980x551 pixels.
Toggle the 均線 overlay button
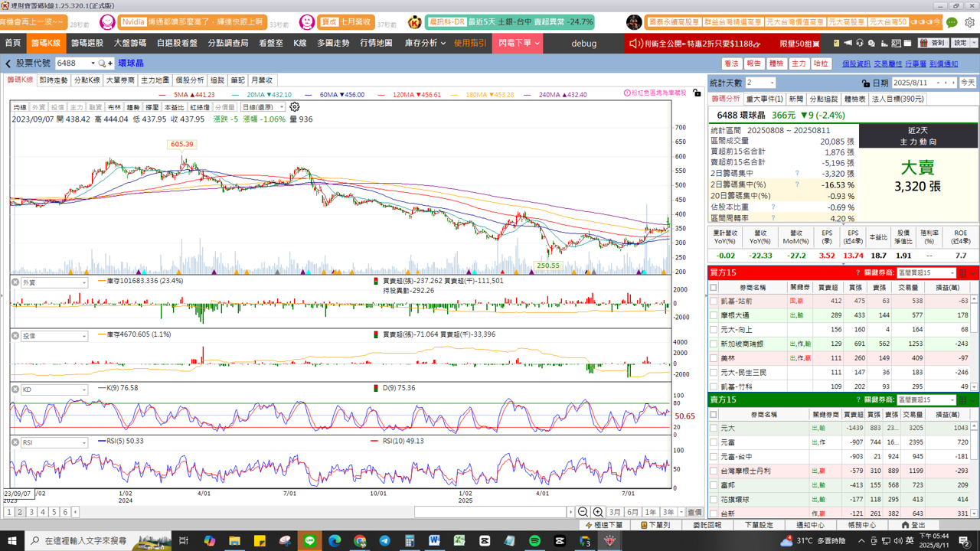[x=20, y=108]
